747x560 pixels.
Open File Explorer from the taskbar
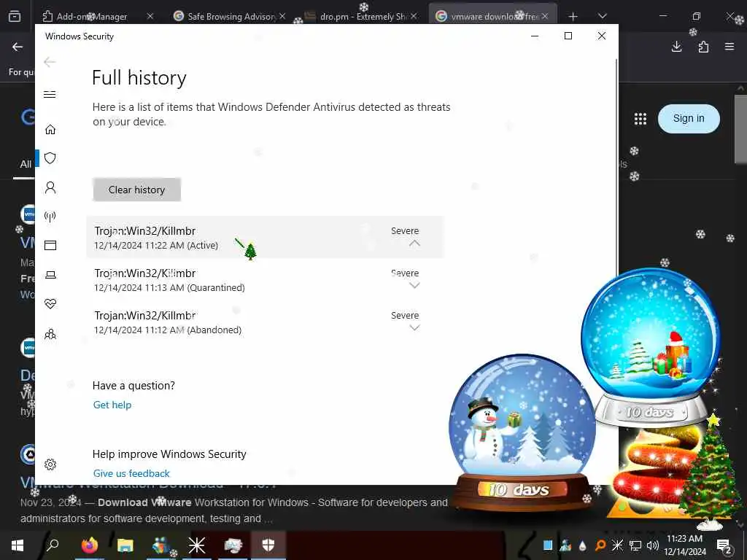click(x=125, y=545)
